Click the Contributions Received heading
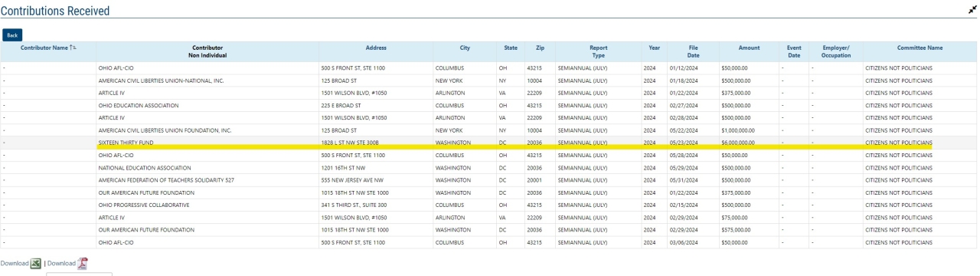Viewport: 980px width, 276px height. [55, 11]
